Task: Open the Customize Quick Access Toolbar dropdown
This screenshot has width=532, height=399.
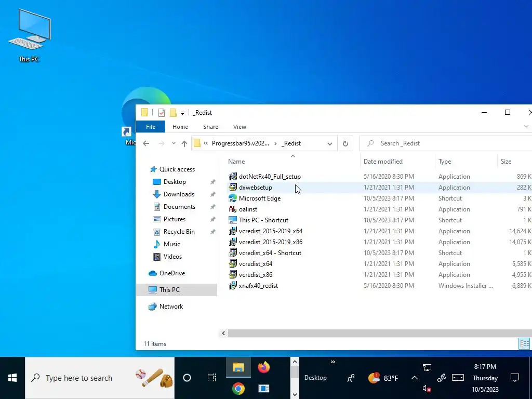Action: coord(182,113)
